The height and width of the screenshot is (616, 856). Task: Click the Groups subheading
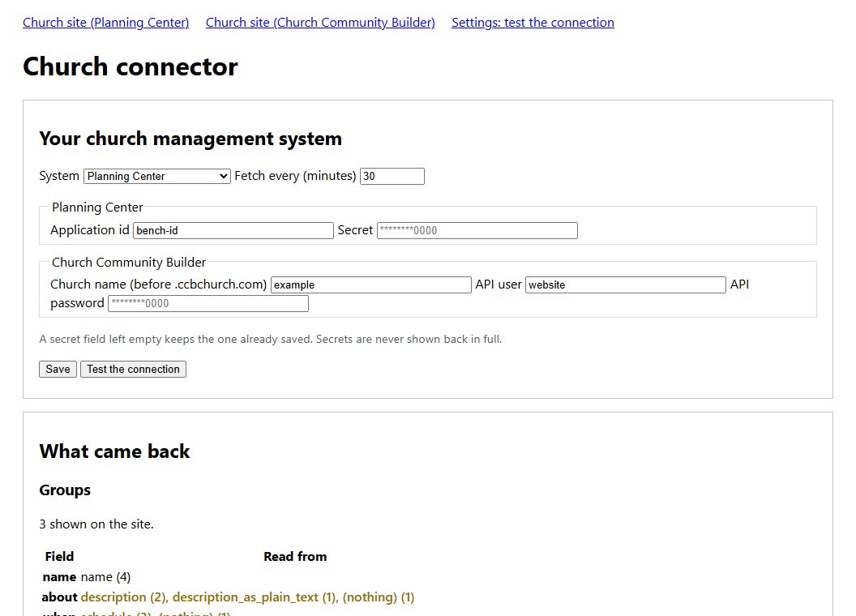65,490
